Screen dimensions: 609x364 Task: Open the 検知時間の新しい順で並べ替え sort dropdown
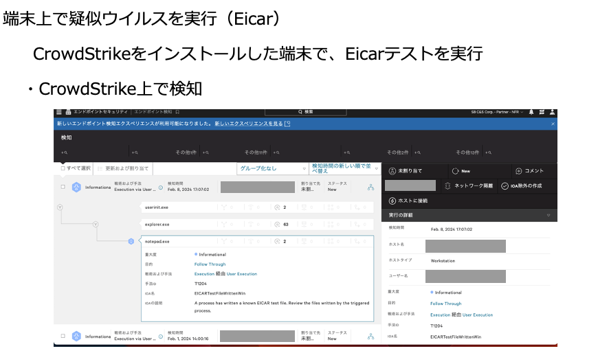pyautogui.click(x=345, y=168)
